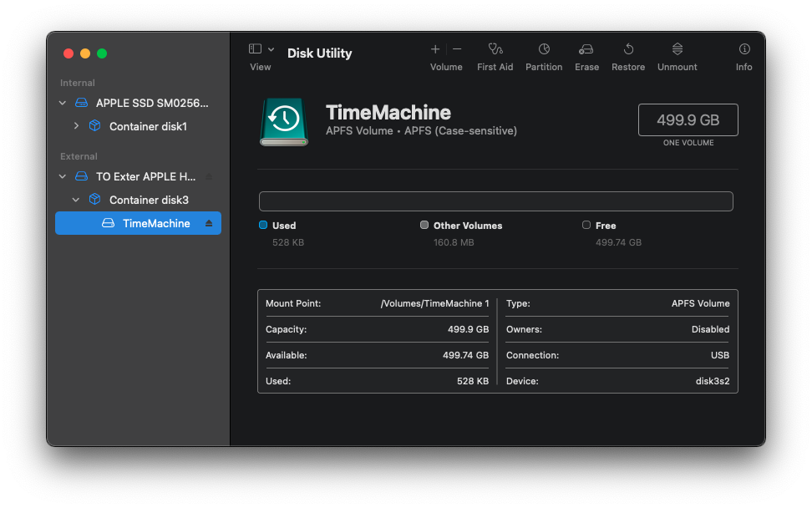Click the Internal sidebar section header
This screenshot has width=812, height=508.
click(x=77, y=83)
